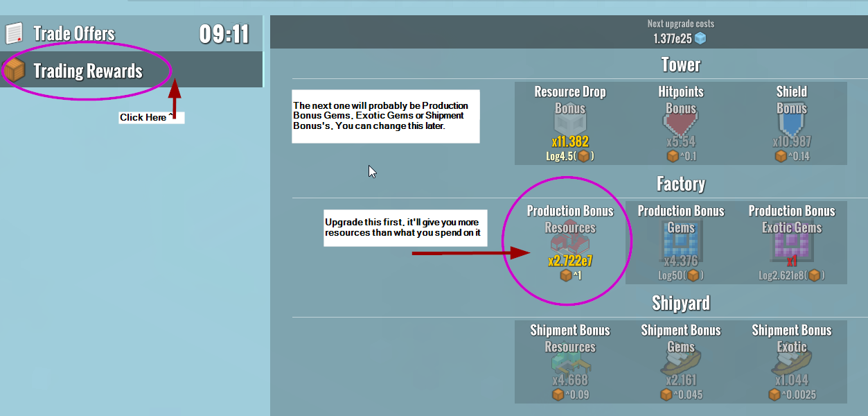
Task: Click the x1.044 shipment exotic multiplier
Action: pyautogui.click(x=792, y=381)
